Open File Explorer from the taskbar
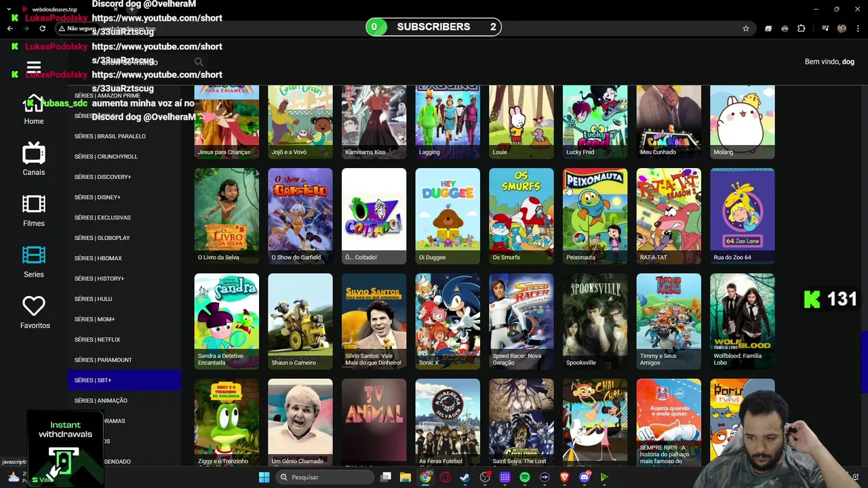This screenshot has width=868, height=488. click(x=406, y=477)
